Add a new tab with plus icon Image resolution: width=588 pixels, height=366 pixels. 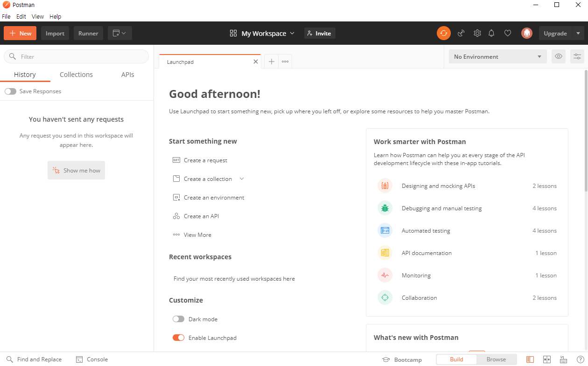(272, 62)
